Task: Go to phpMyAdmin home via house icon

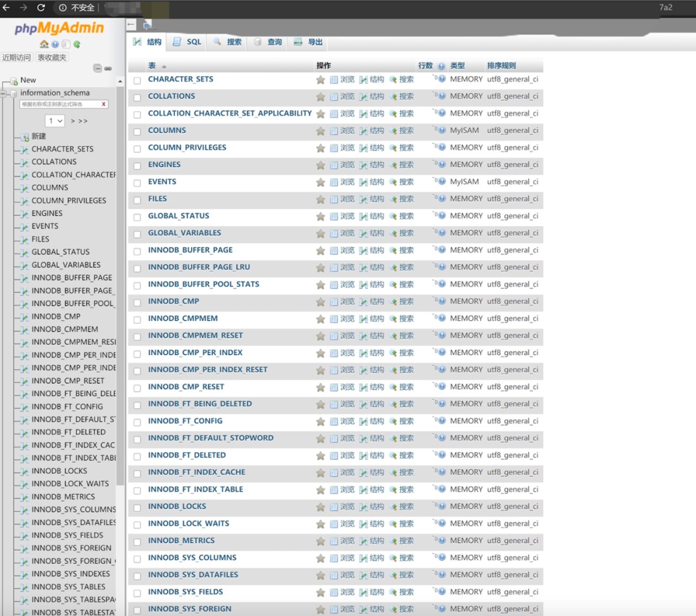Action: (x=44, y=44)
